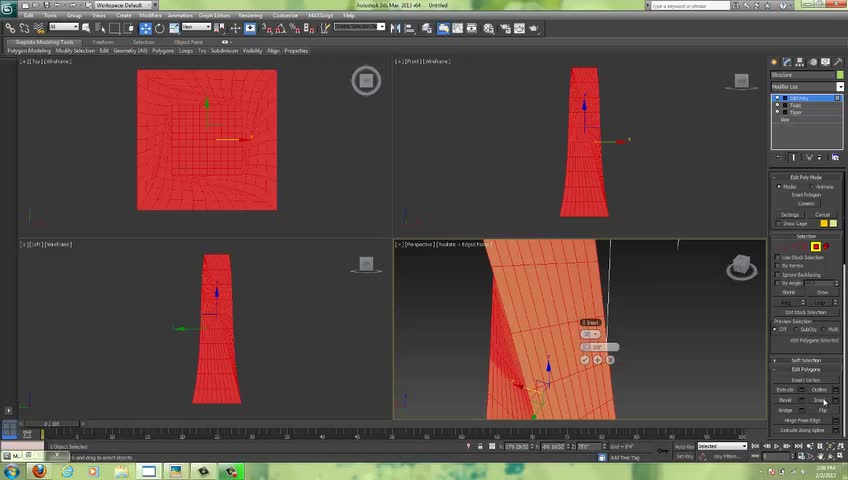Open the Graph Editors menu
The width and height of the screenshot is (848, 480).
(x=214, y=16)
